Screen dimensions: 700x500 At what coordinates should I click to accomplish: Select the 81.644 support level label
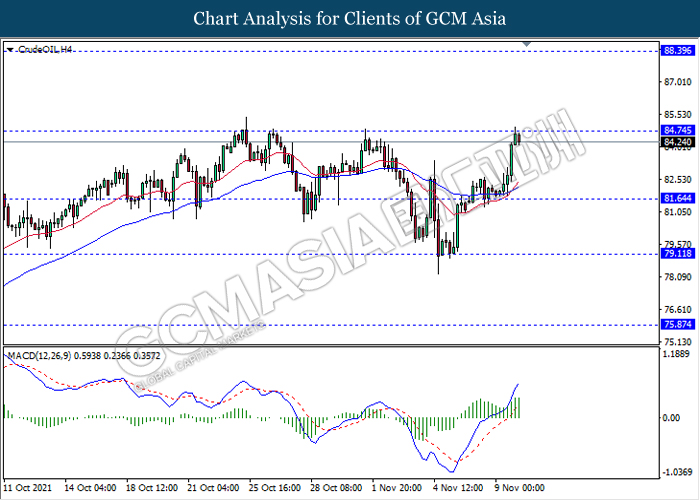[x=677, y=198]
